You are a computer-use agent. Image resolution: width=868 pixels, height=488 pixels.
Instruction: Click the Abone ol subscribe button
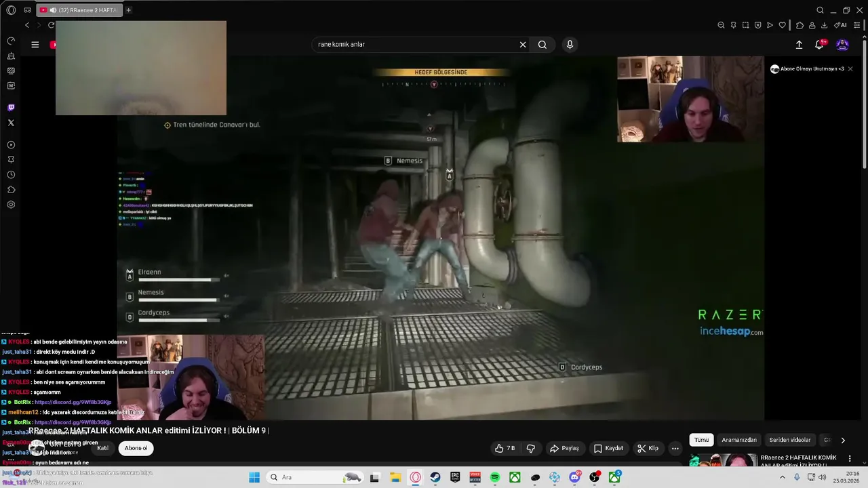(136, 448)
